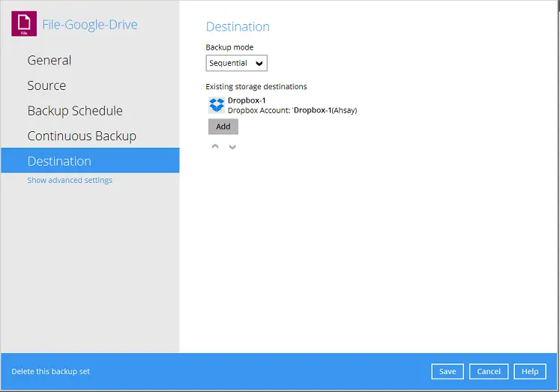The height and width of the screenshot is (392, 560).
Task: Select the Dropbox-1 destination name
Action: point(247,100)
